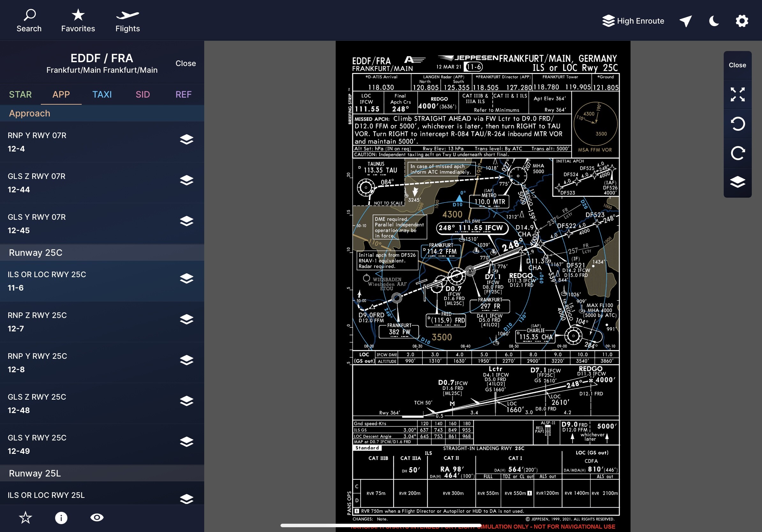Show airport info icon
762x532 pixels.
click(x=61, y=518)
